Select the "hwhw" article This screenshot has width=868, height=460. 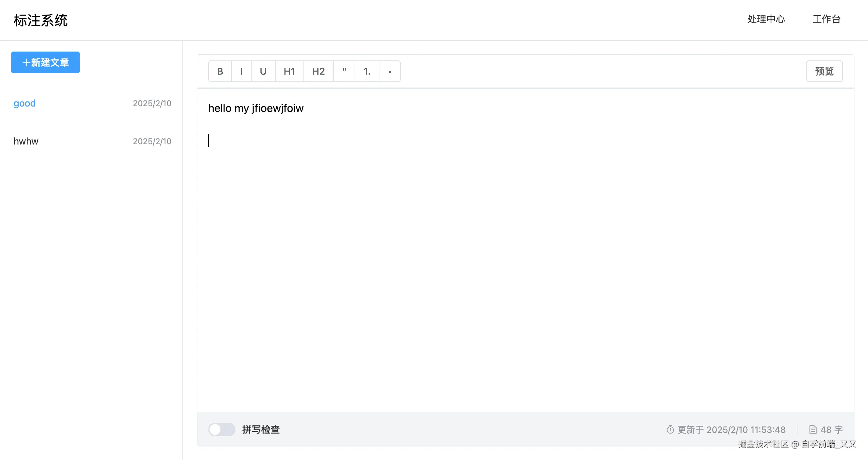coord(26,141)
